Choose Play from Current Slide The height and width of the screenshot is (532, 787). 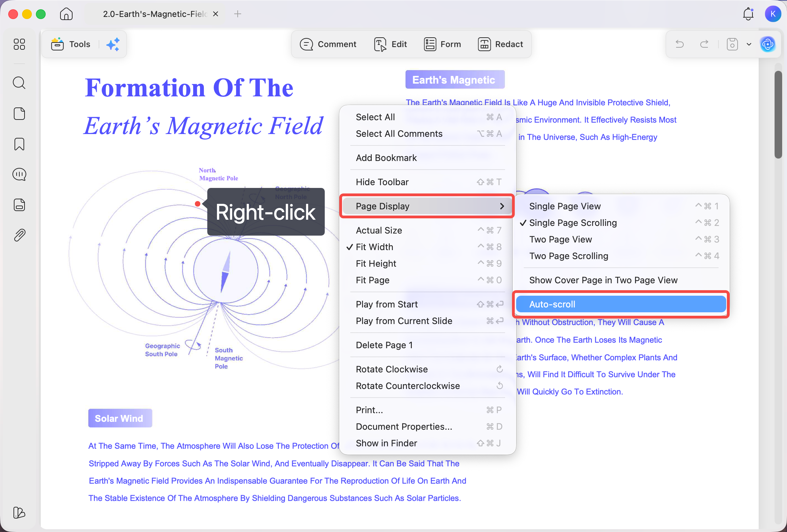tap(428, 321)
